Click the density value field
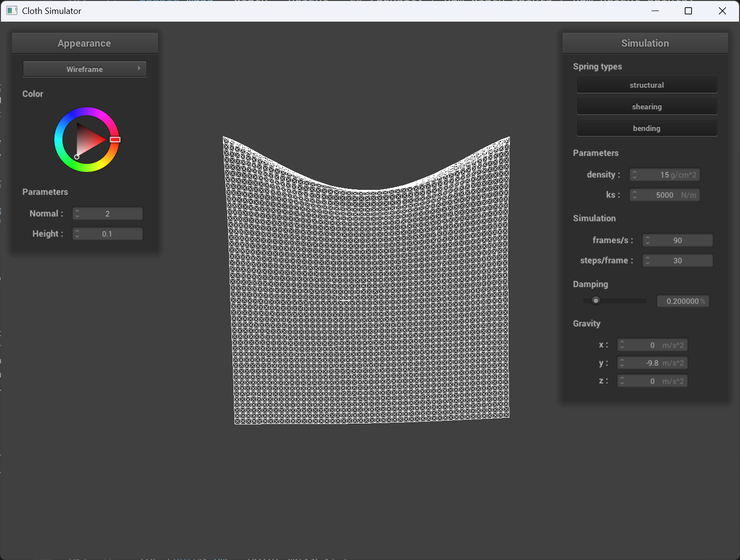Viewport: 740px width, 560px height. 665,174
